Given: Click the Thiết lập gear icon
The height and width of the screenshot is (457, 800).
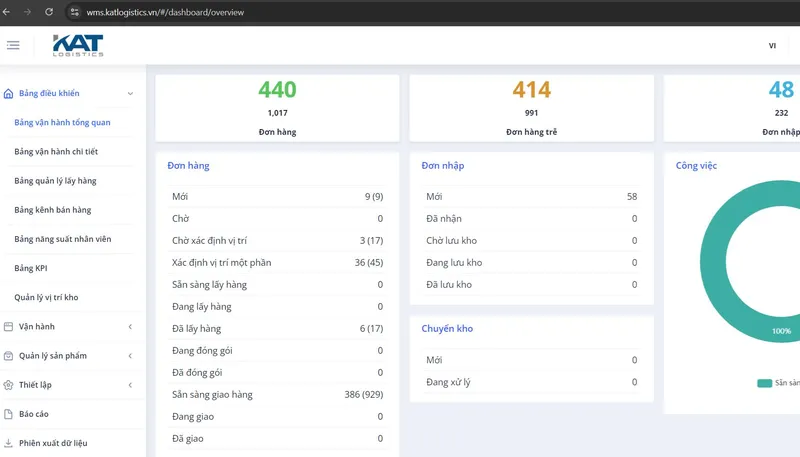Looking at the screenshot, I should (8, 385).
